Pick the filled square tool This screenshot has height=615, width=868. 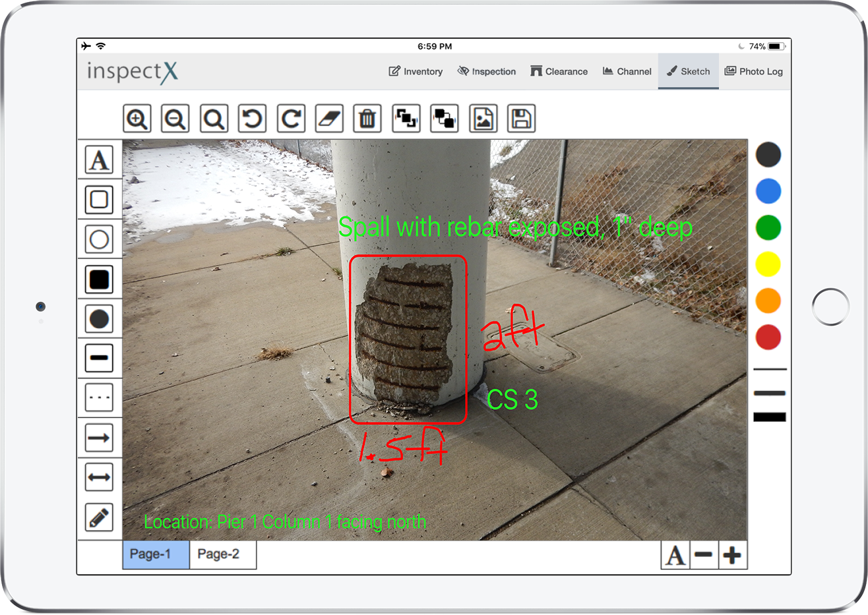99,279
